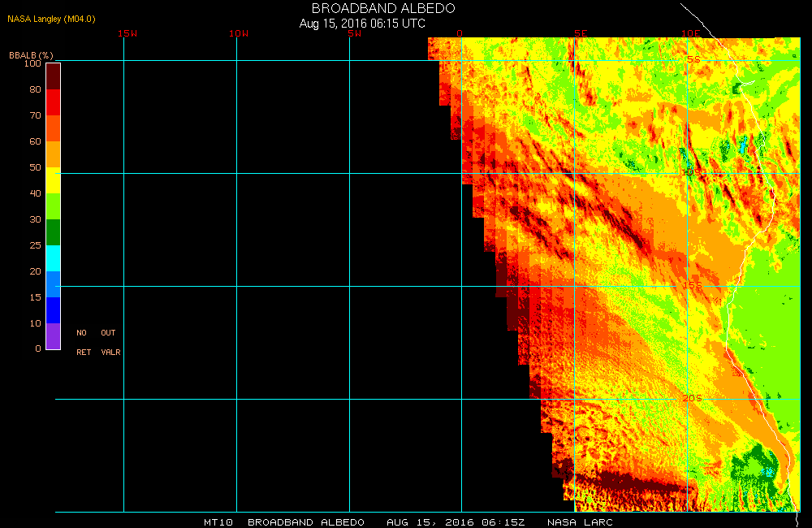Click the 5S latitude label
The image size is (812, 528).
click(x=694, y=59)
